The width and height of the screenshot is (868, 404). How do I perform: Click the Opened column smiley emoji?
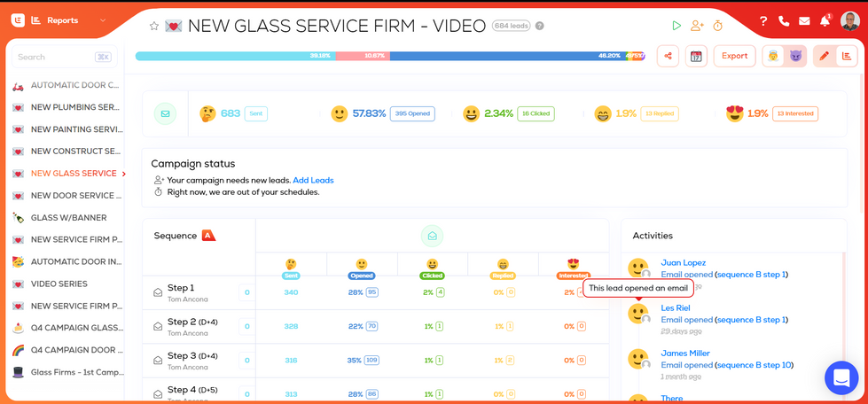click(x=362, y=265)
